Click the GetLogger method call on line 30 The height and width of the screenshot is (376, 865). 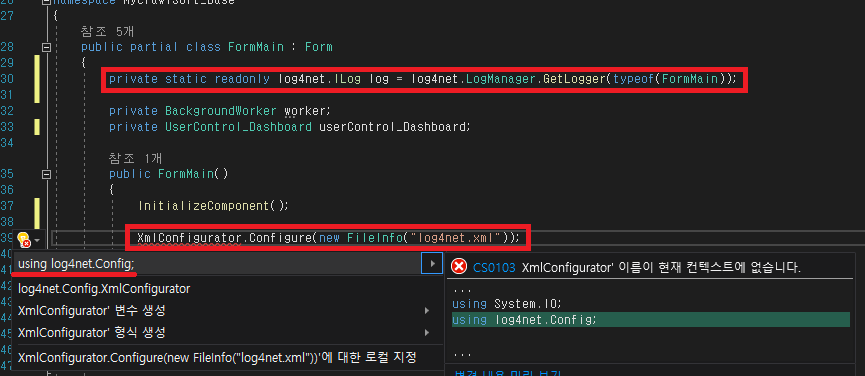(574, 79)
